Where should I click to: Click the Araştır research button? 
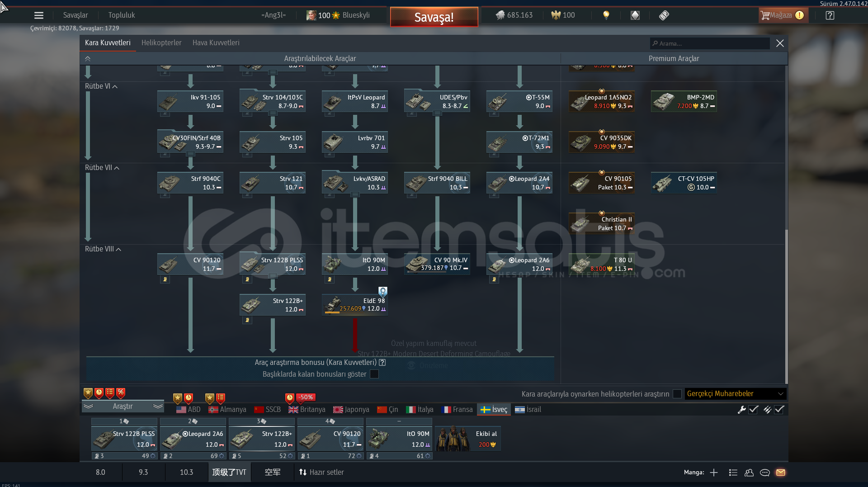pos(123,407)
